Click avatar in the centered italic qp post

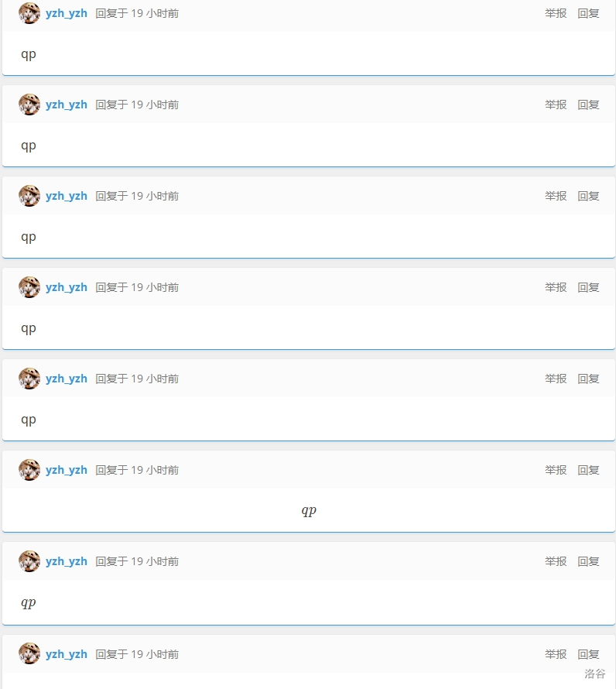point(29,470)
